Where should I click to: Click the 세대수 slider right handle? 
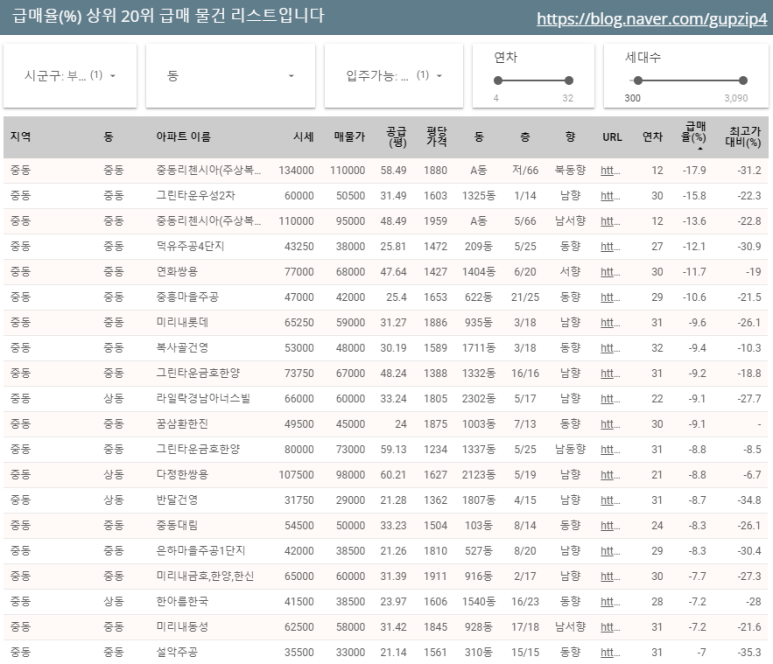tap(743, 80)
